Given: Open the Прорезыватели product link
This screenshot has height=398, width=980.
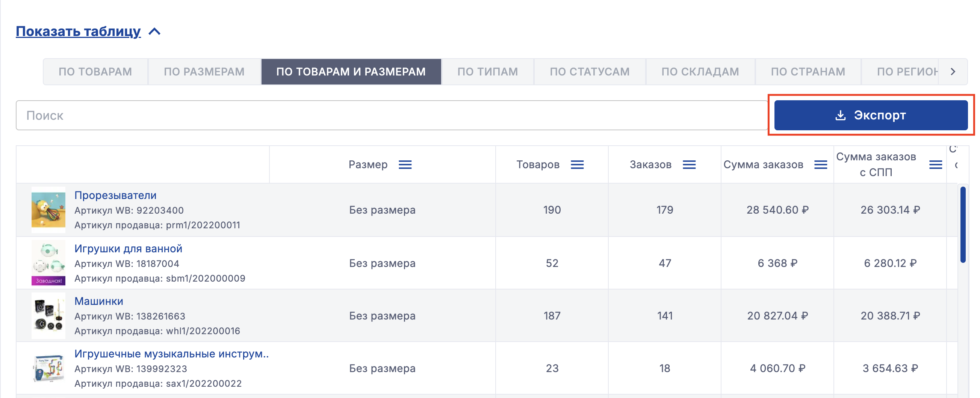Looking at the screenshot, I should pyautogui.click(x=115, y=195).
